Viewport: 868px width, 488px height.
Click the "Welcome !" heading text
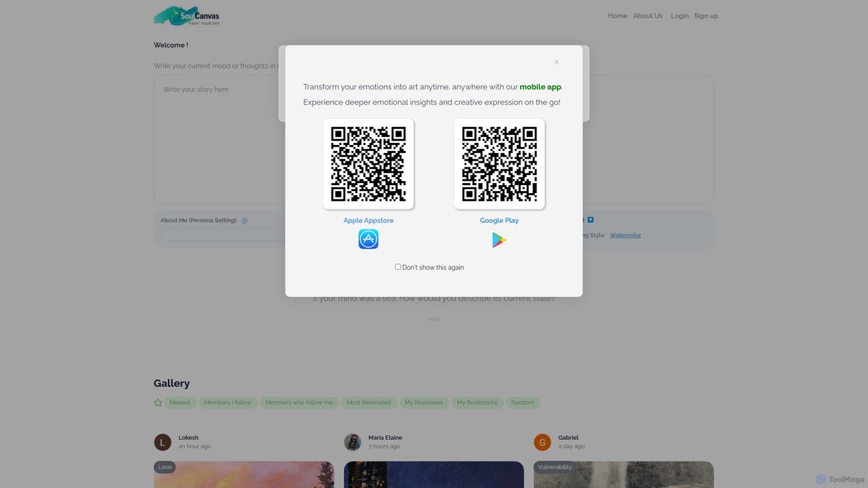coord(171,45)
